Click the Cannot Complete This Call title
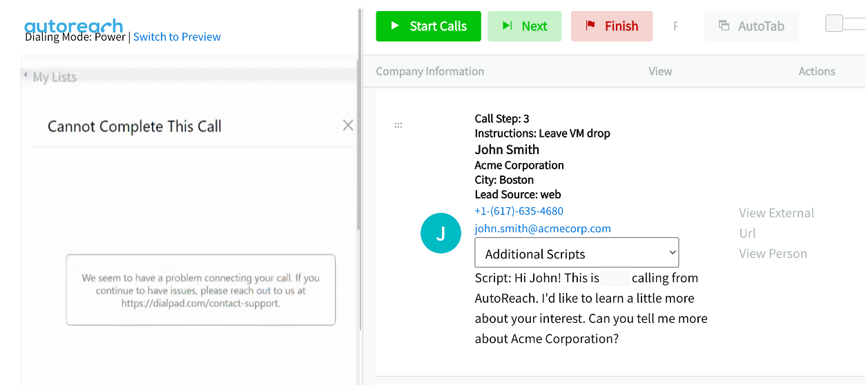868x385 pixels. coord(135,126)
